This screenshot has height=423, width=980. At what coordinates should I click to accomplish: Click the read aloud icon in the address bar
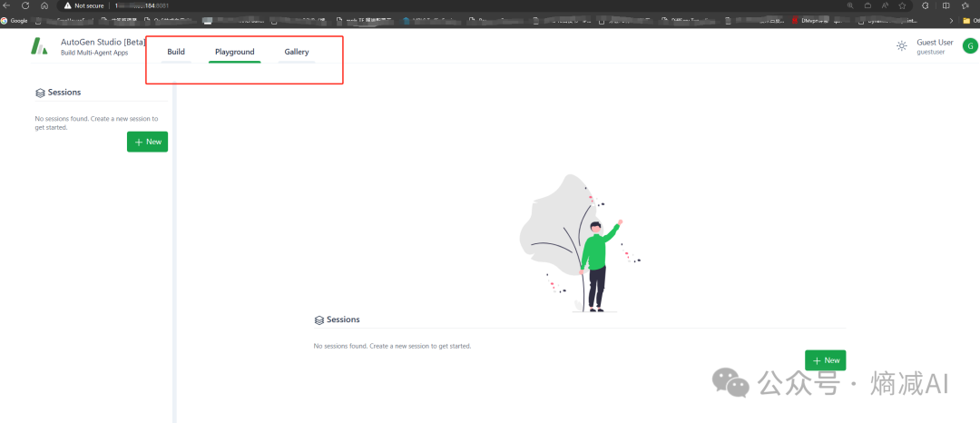885,5
